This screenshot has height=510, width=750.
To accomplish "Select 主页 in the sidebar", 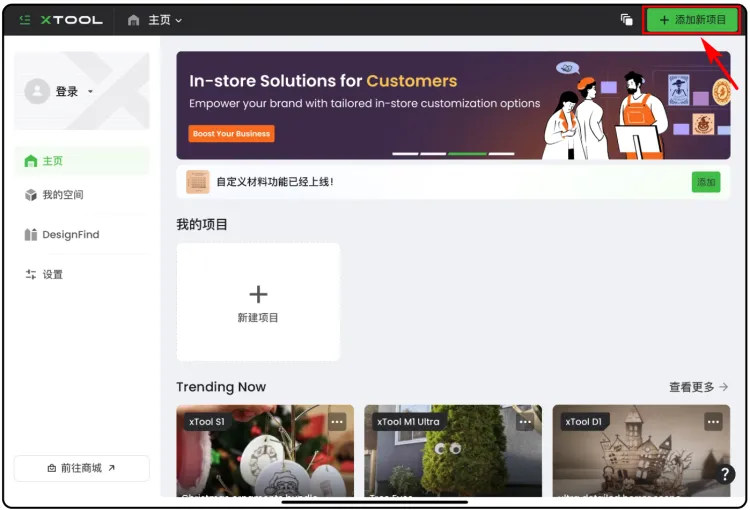I will pyautogui.click(x=82, y=161).
